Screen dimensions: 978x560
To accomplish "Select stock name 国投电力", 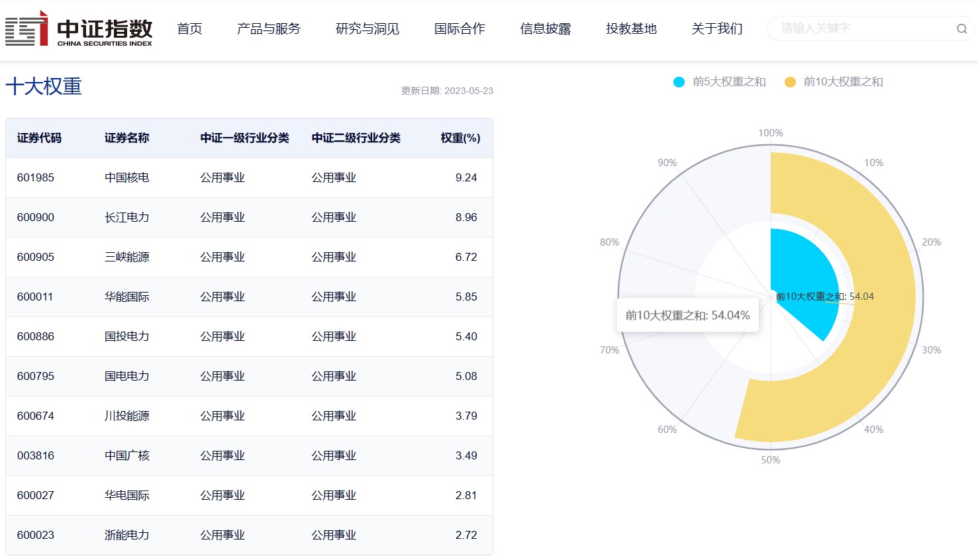I will point(127,336).
